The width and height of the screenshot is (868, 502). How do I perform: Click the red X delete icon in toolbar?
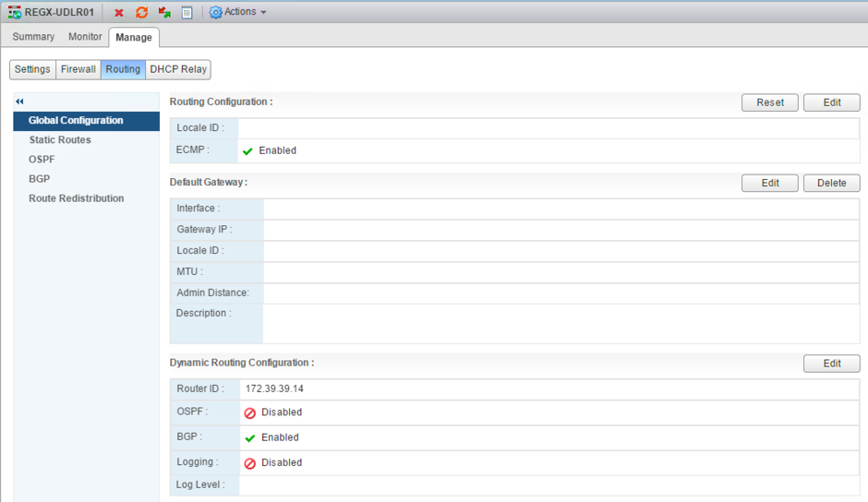(119, 13)
